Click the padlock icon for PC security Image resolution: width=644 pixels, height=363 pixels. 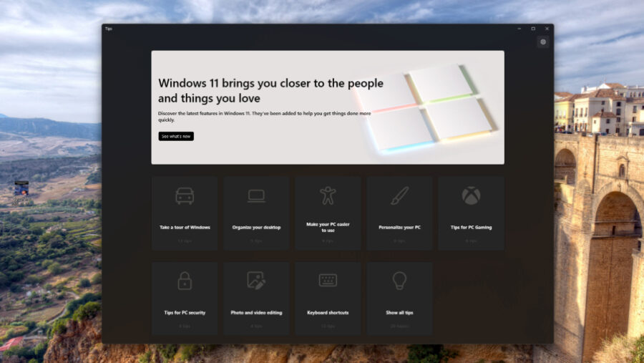[185, 281]
